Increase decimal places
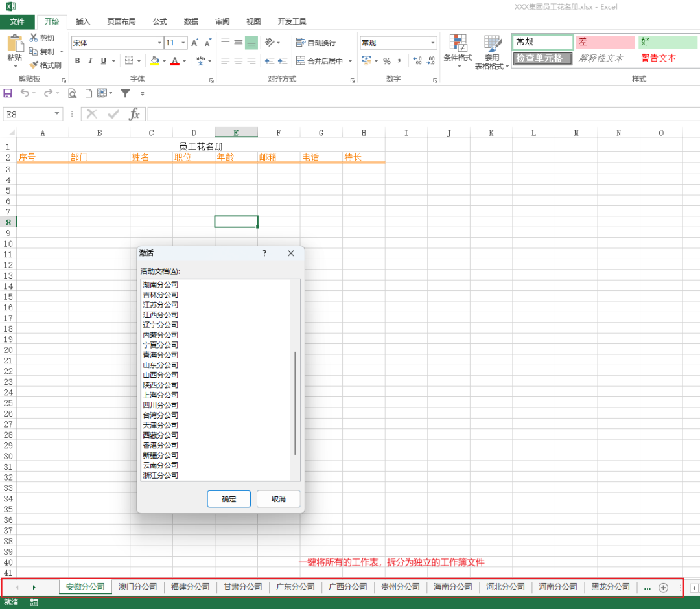Viewport: 700px width, 609px height. coord(417,61)
